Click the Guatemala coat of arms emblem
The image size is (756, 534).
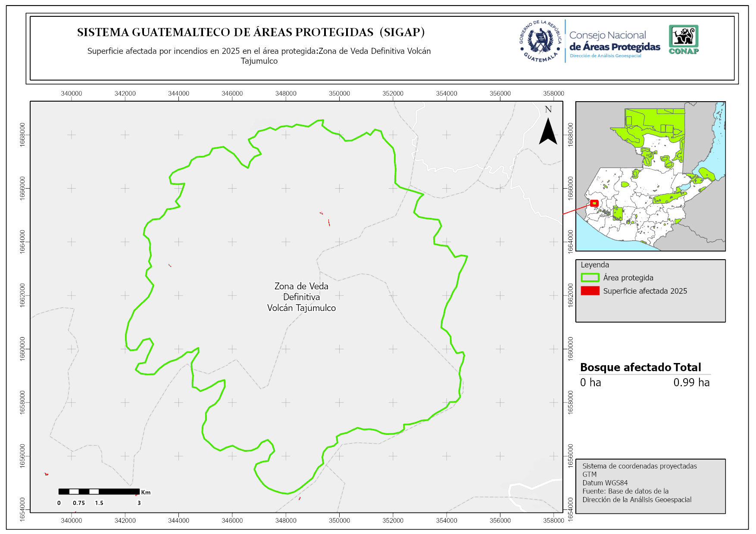pyautogui.click(x=540, y=41)
